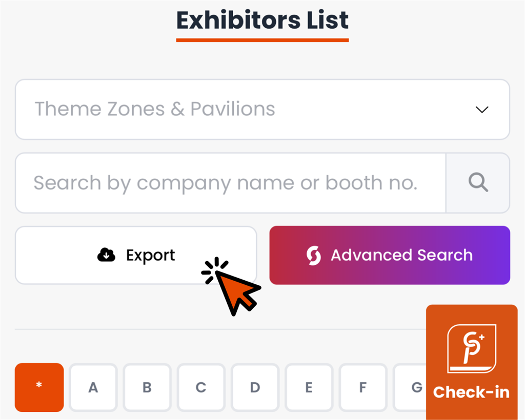Click the Check-in logo icon
The image size is (525, 420).
(472, 348)
